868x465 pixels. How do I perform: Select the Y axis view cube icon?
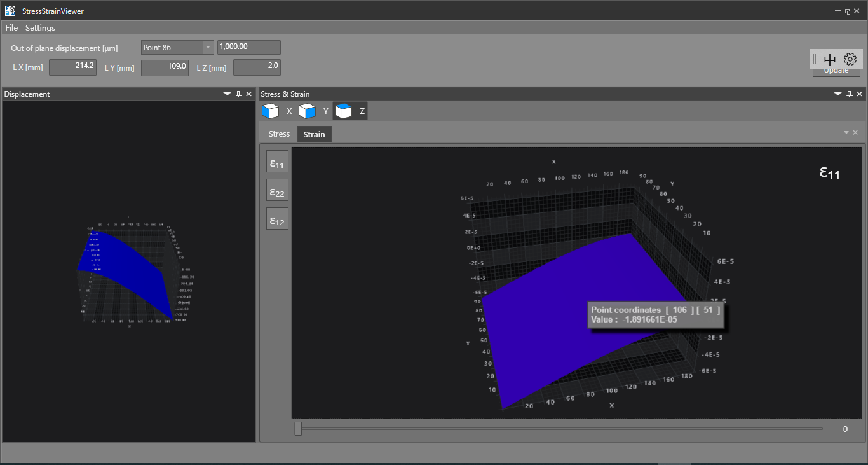point(308,111)
